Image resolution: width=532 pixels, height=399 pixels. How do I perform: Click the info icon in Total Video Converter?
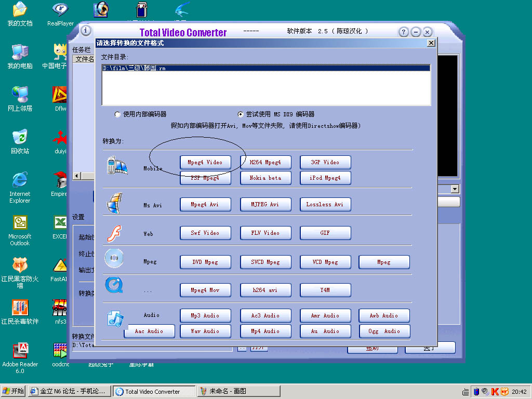coord(86,31)
